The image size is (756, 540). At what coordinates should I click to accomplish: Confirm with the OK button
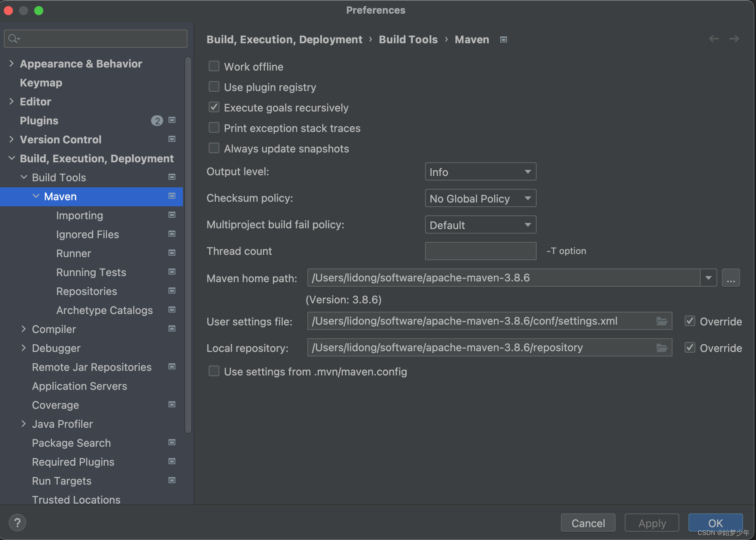coord(716,523)
